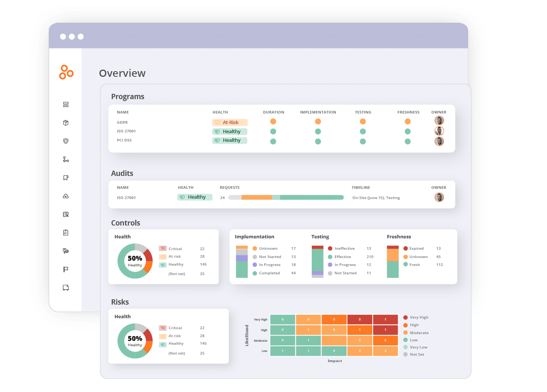Click the orange three-circle app logo
The height and width of the screenshot is (392, 547).
tap(66, 72)
